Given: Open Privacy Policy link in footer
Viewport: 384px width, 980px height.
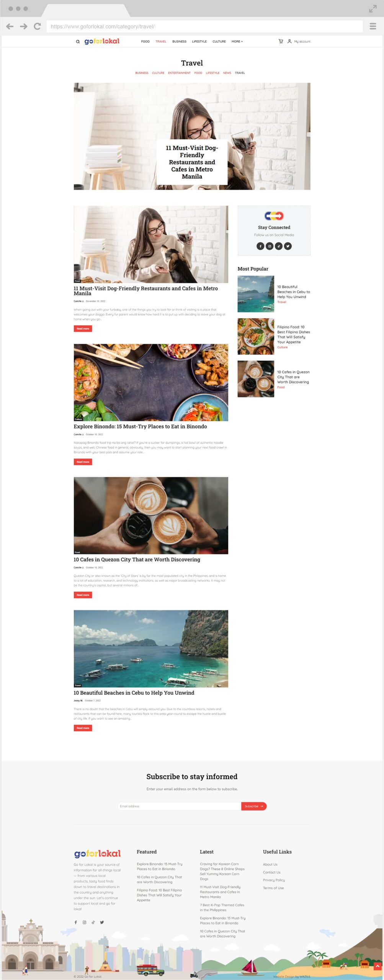Looking at the screenshot, I should pos(274,880).
